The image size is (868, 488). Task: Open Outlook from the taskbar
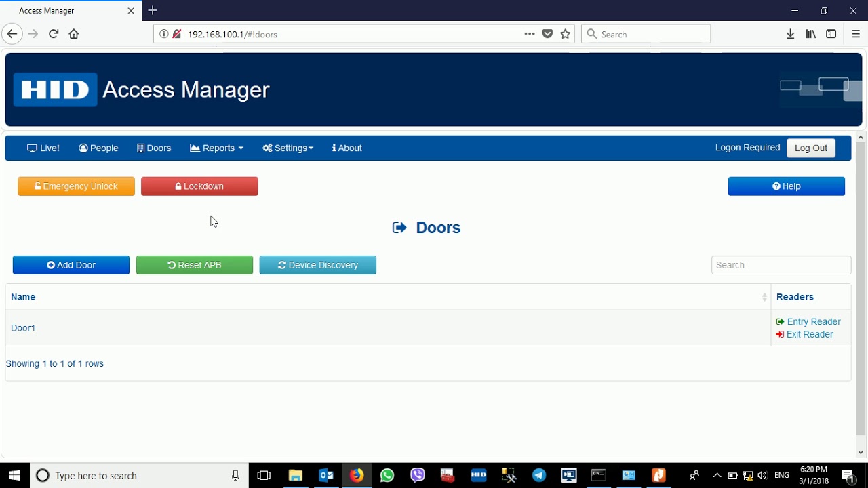pyautogui.click(x=326, y=475)
